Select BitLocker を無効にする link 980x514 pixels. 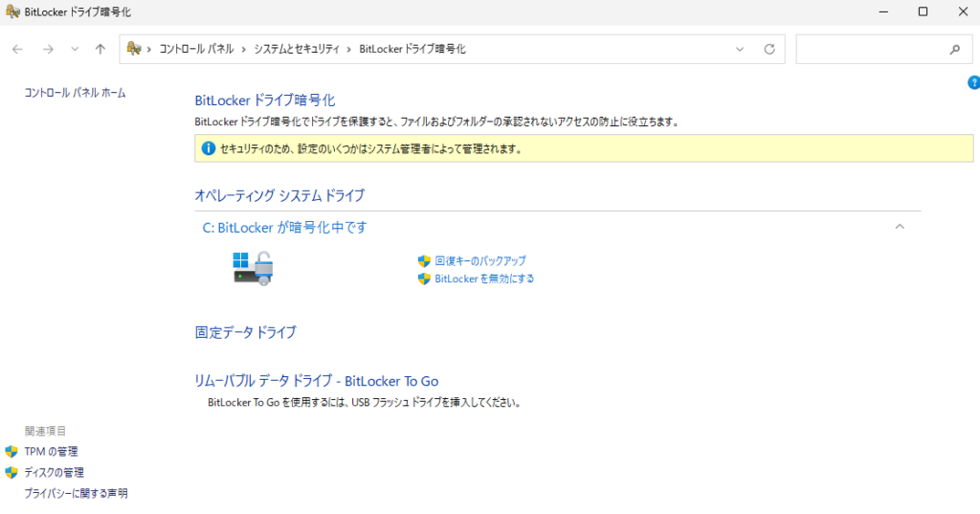pyautogui.click(x=484, y=279)
